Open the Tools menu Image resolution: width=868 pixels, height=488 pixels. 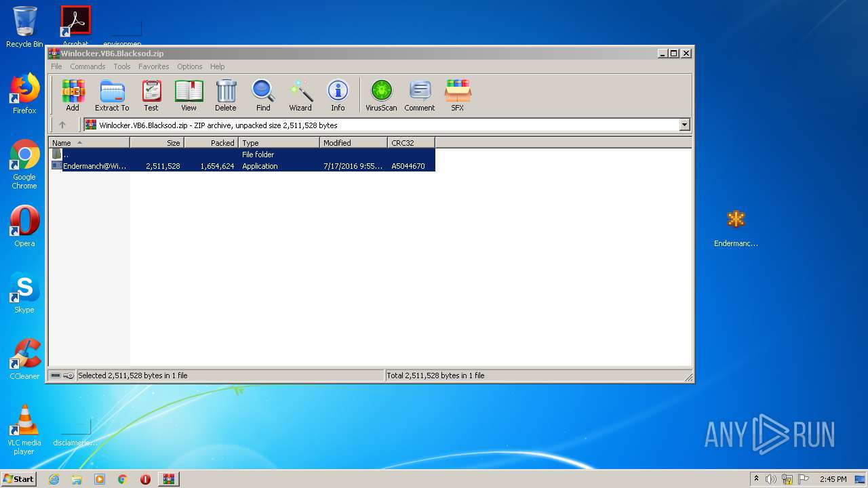[122, 66]
